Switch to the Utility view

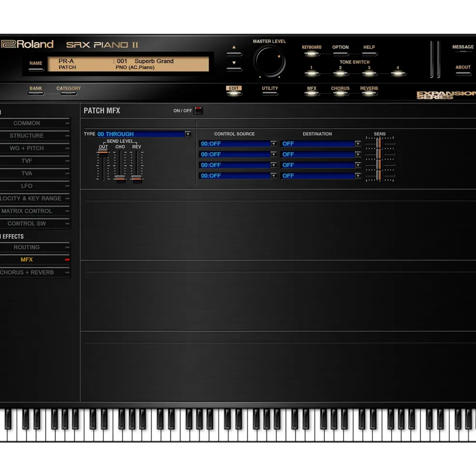pyautogui.click(x=270, y=93)
